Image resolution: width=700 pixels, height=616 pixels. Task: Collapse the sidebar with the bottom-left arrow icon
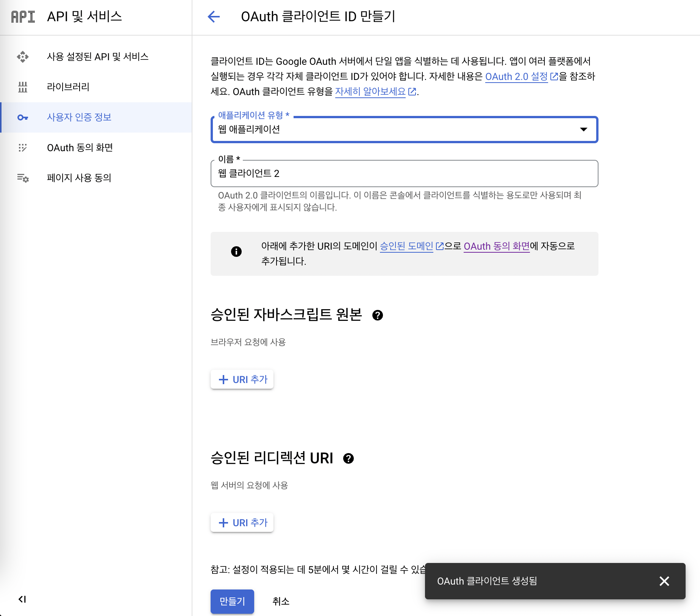pos(22,599)
